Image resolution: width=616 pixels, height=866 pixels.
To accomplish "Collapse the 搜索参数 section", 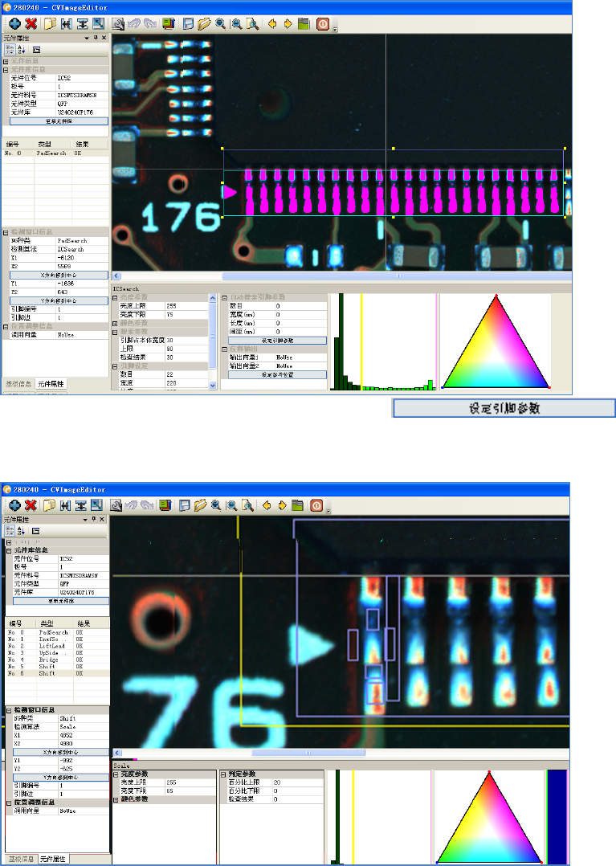I will click(x=116, y=330).
